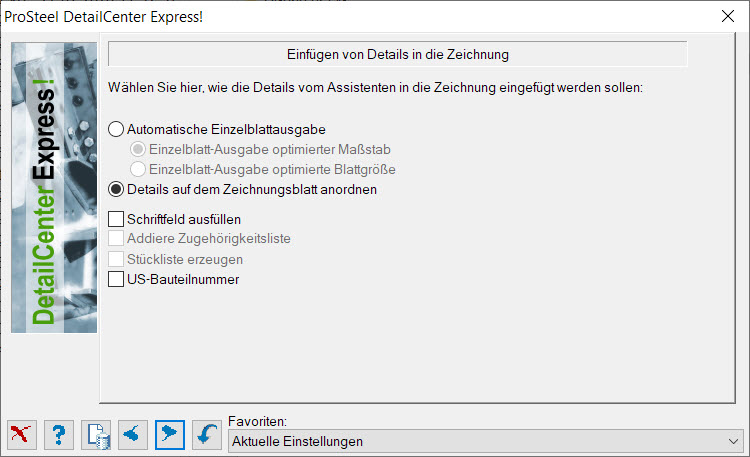Expand the Favoriten dropdown arrow

point(733,441)
